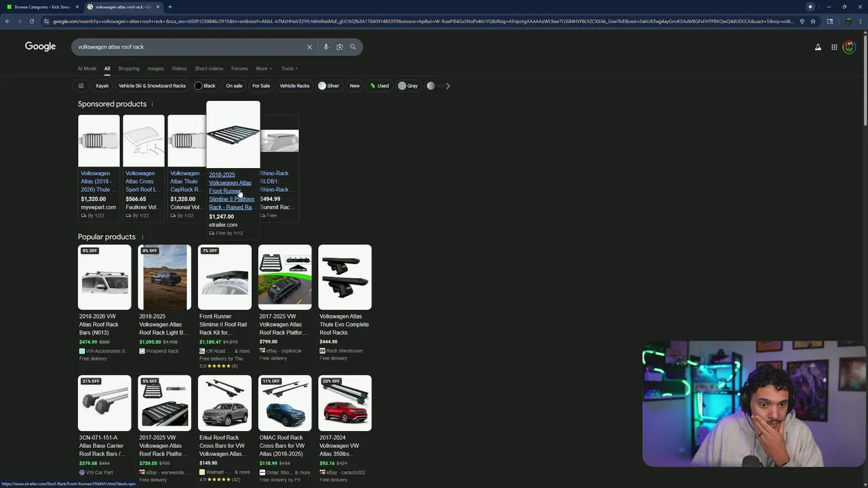Toggle the Vehicle Racks filter chip
Screen dimensions: 868x488
(294, 86)
